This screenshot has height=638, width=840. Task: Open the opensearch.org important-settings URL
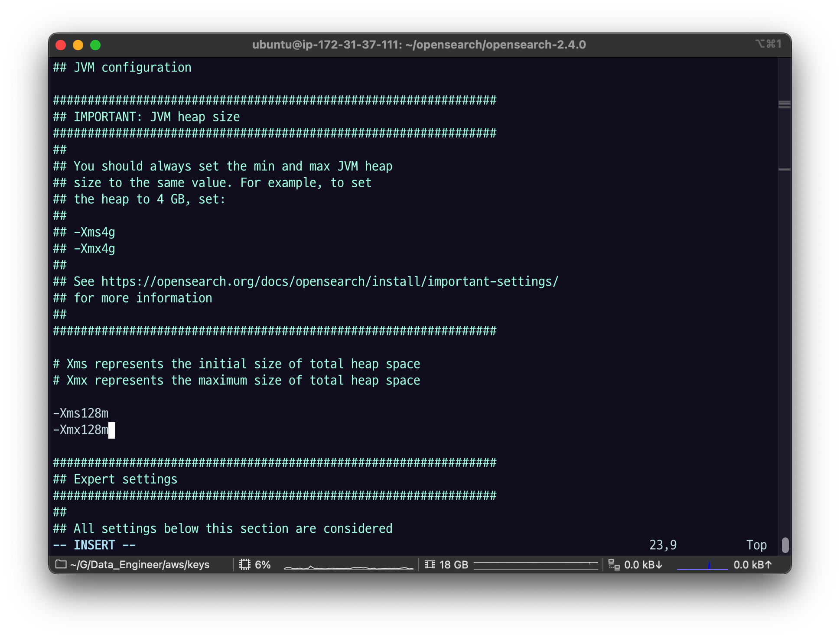point(329,282)
